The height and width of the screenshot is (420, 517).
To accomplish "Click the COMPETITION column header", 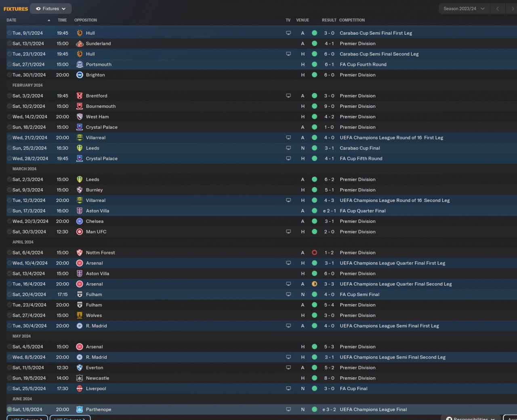I will [x=352, y=20].
